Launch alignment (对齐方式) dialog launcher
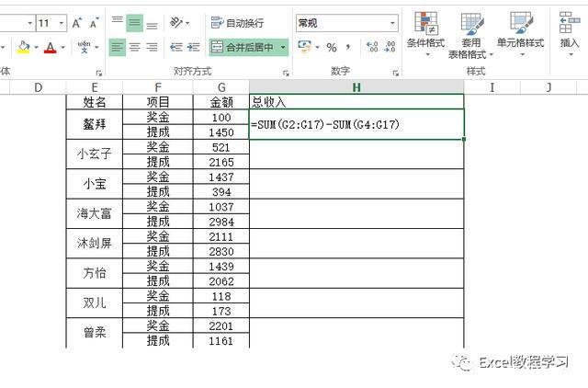This screenshot has width=588, height=388. coord(286,74)
